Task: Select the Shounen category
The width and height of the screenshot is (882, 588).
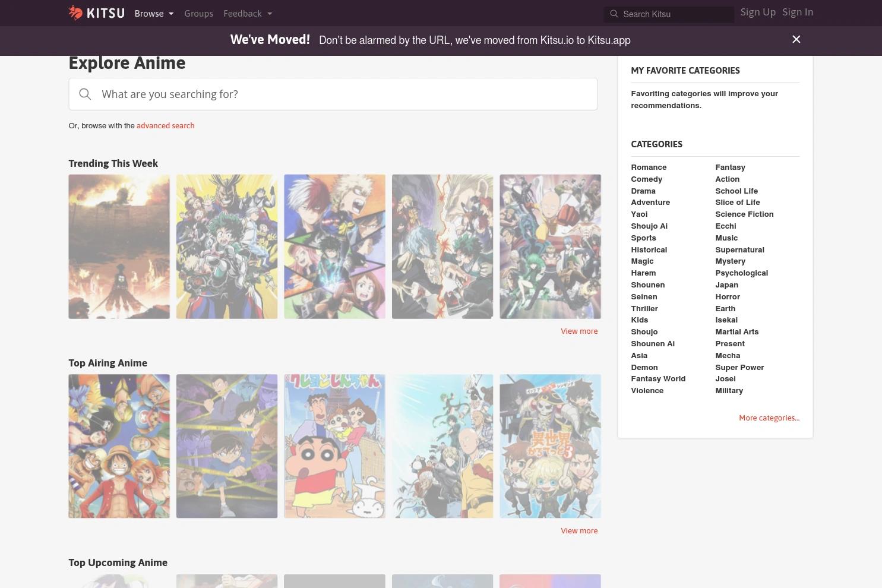Action: (x=647, y=284)
